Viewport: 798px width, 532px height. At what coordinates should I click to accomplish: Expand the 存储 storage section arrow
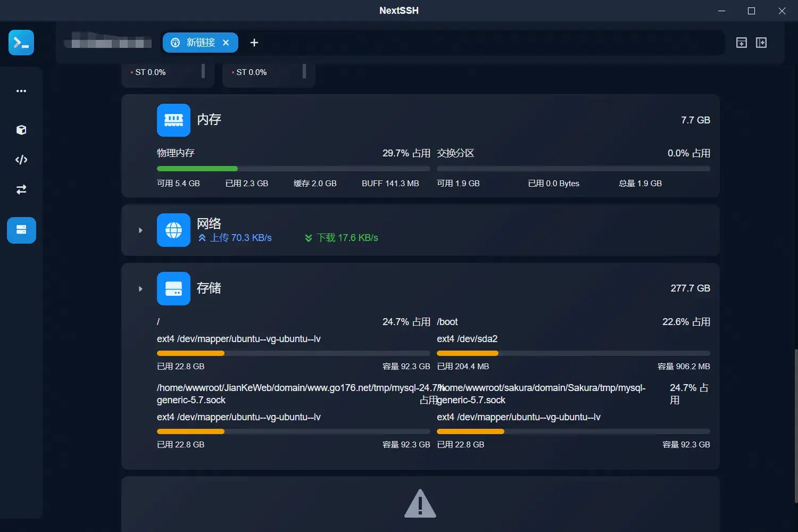[x=140, y=289]
